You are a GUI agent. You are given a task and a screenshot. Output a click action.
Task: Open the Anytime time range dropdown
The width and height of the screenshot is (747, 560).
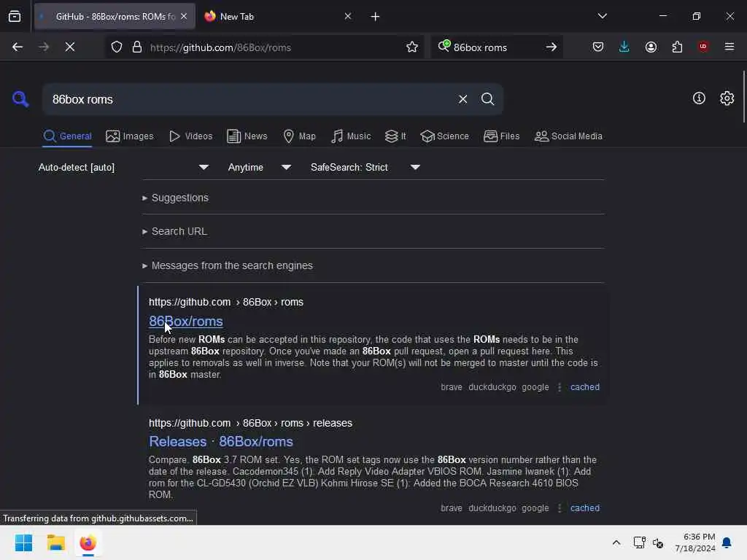click(x=259, y=167)
